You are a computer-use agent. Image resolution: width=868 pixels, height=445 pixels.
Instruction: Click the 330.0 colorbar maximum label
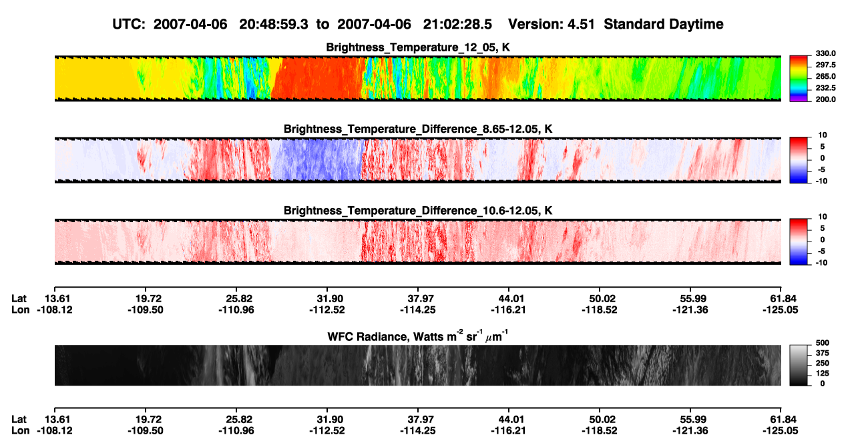click(825, 54)
